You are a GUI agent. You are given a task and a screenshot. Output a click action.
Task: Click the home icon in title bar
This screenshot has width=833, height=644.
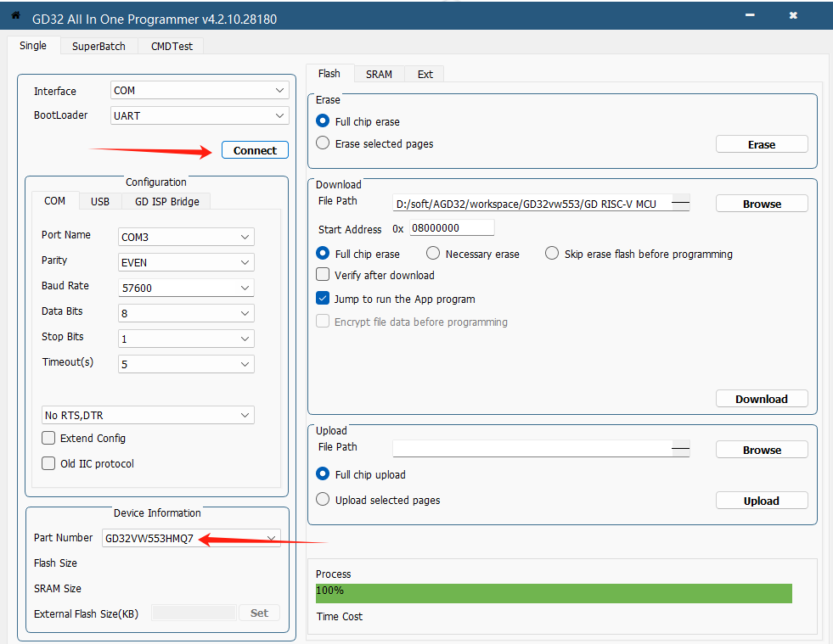point(14,15)
